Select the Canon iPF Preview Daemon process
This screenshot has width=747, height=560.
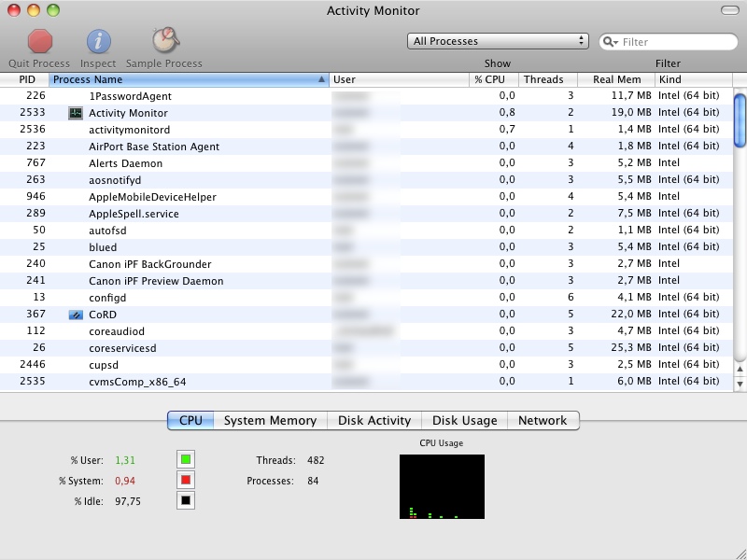pyautogui.click(x=366, y=281)
